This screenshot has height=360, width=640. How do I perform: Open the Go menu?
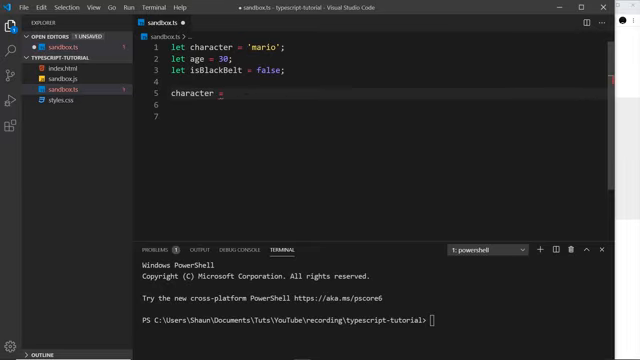point(112,7)
